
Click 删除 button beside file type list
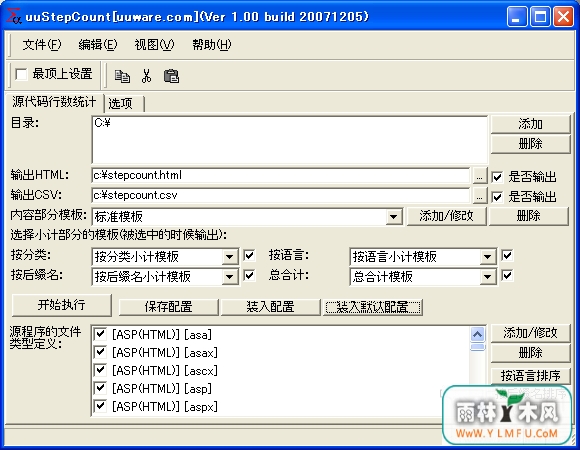pyautogui.click(x=530, y=353)
